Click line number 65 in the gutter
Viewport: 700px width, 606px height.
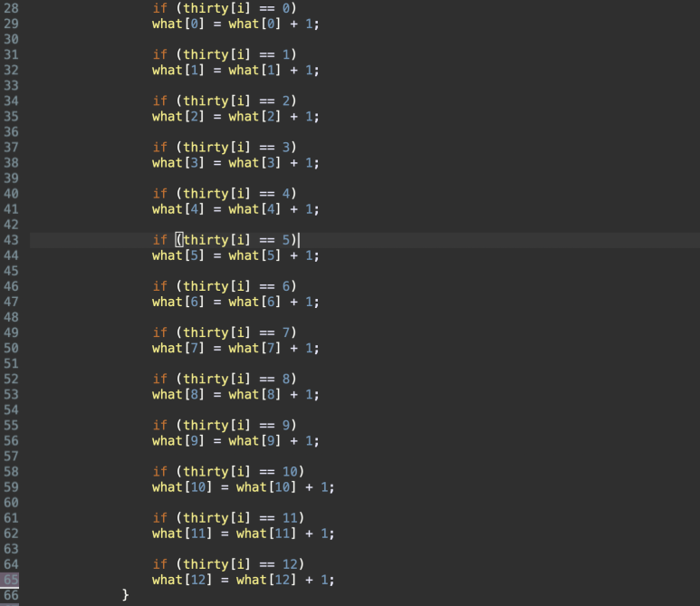click(11, 580)
